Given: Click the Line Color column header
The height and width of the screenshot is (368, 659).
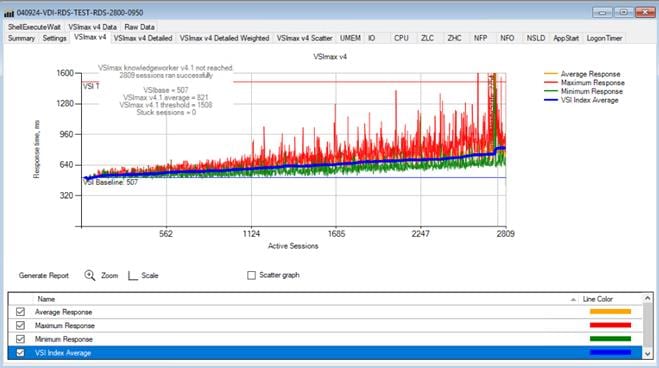Looking at the screenshot, I should pos(598,299).
